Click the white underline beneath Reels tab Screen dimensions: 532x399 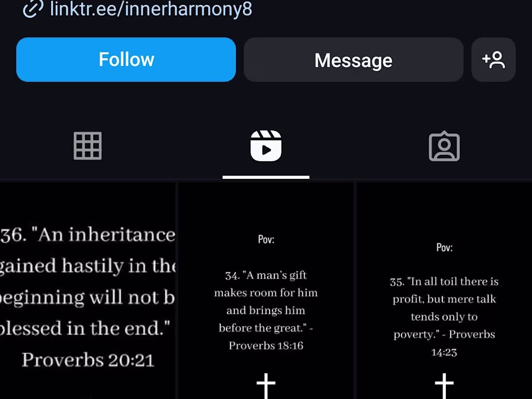tap(266, 177)
